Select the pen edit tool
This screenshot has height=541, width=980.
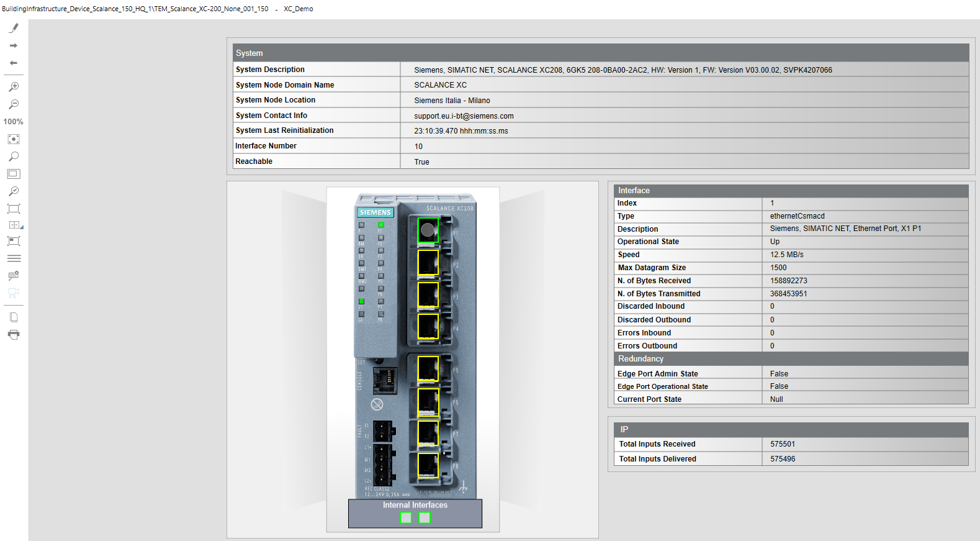(x=14, y=28)
